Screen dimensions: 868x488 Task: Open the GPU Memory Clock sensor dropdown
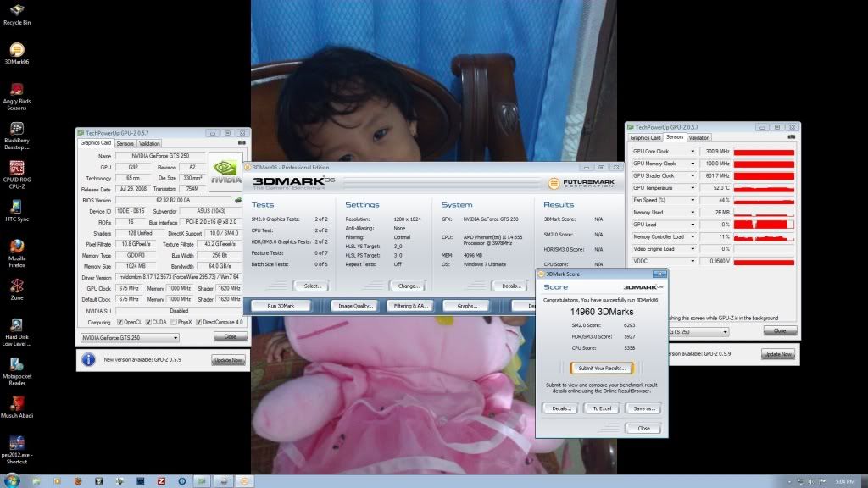click(x=692, y=164)
